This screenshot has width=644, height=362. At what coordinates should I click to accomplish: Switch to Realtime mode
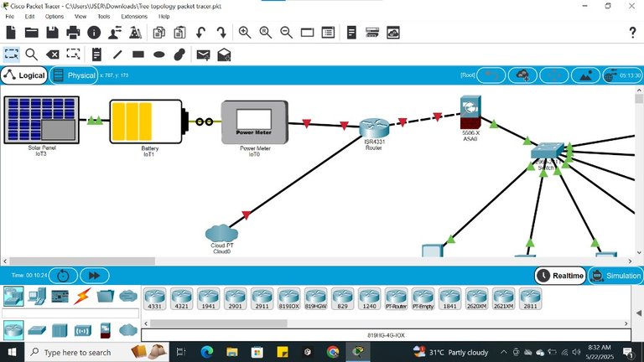(x=560, y=276)
